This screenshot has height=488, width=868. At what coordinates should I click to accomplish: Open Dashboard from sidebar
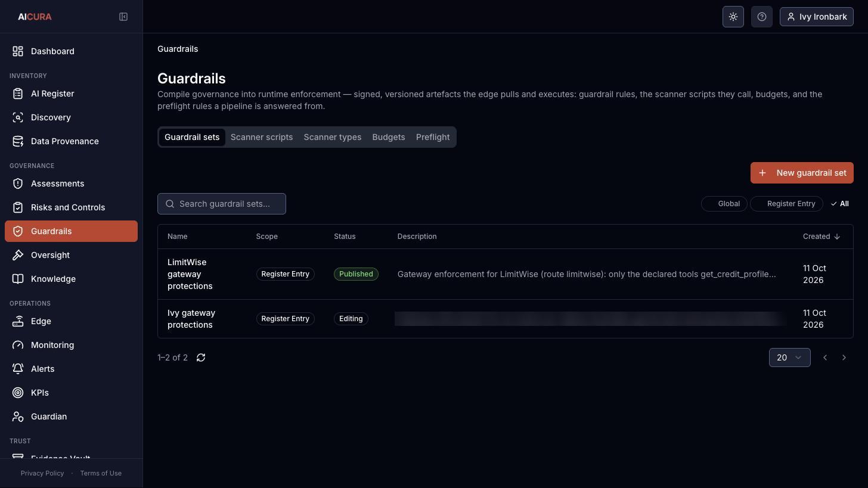[x=71, y=51]
